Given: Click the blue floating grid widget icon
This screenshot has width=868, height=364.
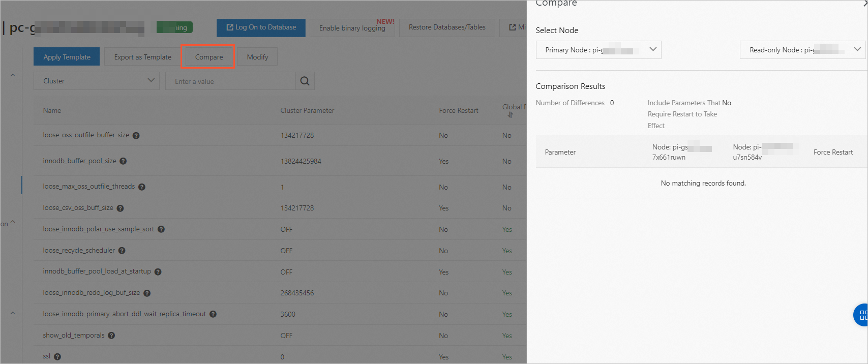Looking at the screenshot, I should point(861,315).
